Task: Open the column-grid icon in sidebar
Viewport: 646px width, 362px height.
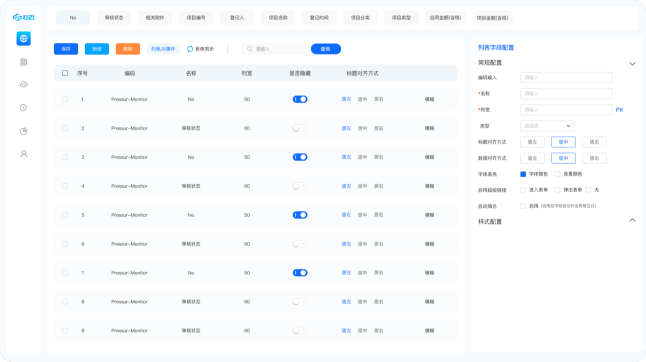Action: (x=23, y=62)
